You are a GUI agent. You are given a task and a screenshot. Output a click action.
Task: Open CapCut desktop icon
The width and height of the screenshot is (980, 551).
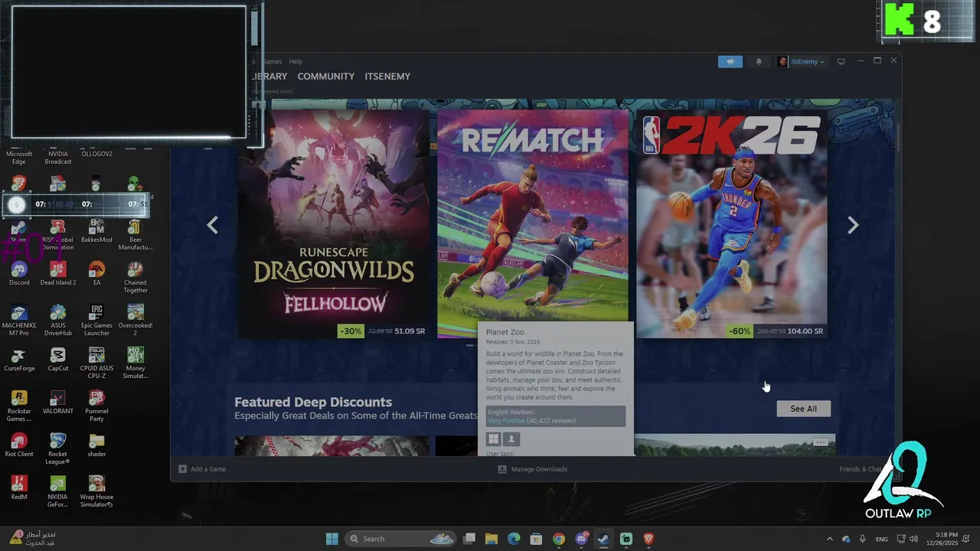pos(57,360)
